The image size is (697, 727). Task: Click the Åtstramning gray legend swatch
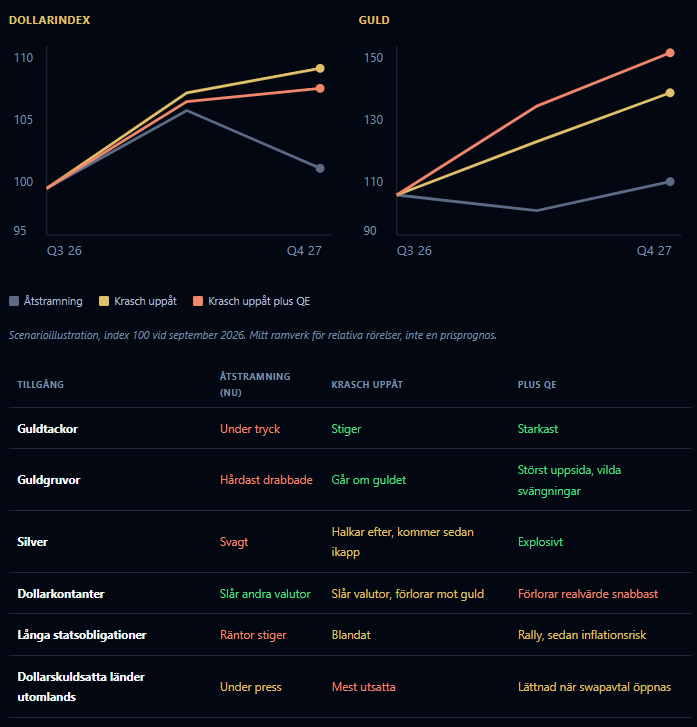coord(14,301)
